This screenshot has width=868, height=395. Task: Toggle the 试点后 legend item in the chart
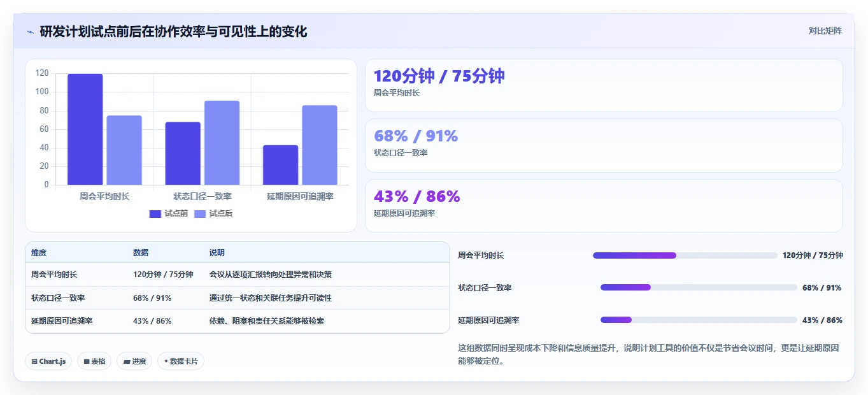(213, 213)
